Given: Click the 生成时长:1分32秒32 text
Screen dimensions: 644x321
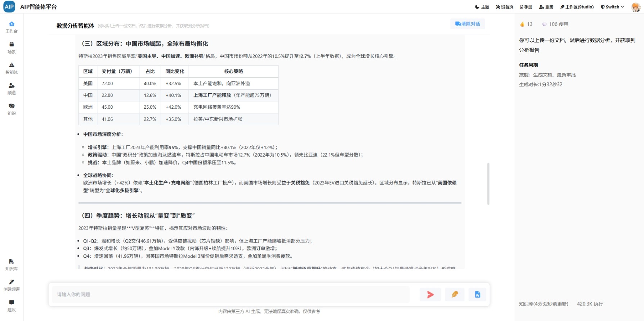Looking at the screenshot, I should point(541,85).
